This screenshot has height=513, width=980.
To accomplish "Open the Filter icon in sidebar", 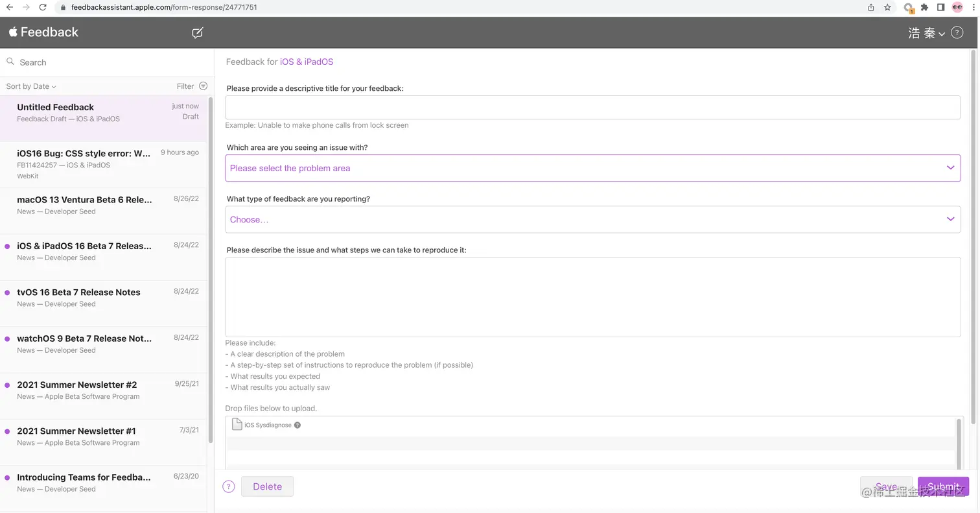I will [203, 86].
